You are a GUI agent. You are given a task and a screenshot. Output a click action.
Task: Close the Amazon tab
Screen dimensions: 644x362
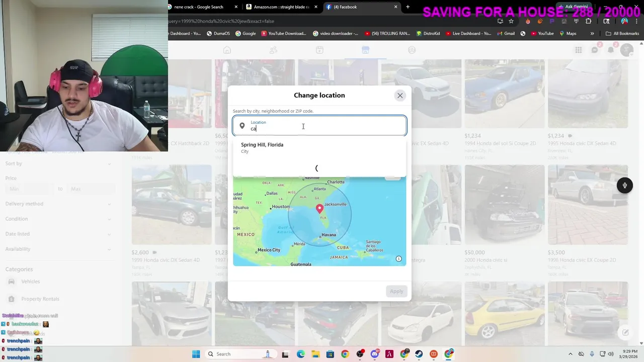pyautogui.click(x=316, y=7)
